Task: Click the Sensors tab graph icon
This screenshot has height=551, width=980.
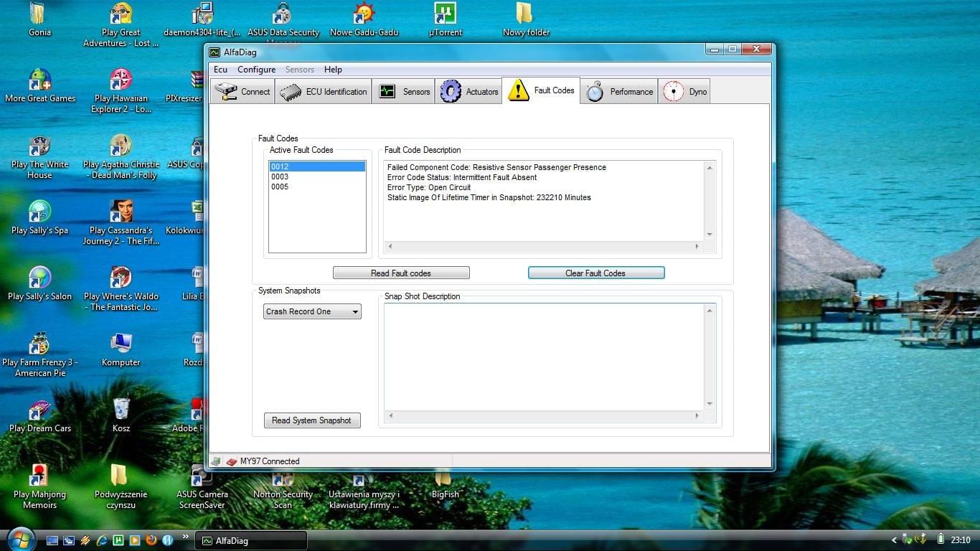Action: pos(387,92)
